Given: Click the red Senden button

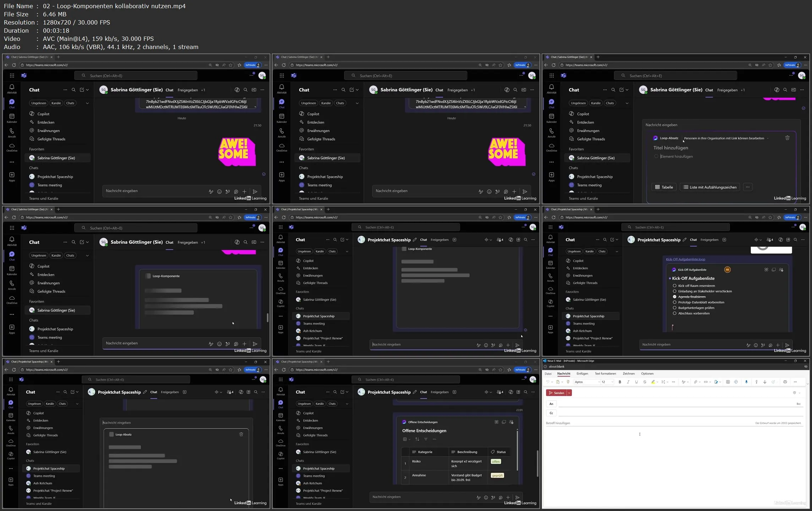Looking at the screenshot, I should click(x=556, y=393).
